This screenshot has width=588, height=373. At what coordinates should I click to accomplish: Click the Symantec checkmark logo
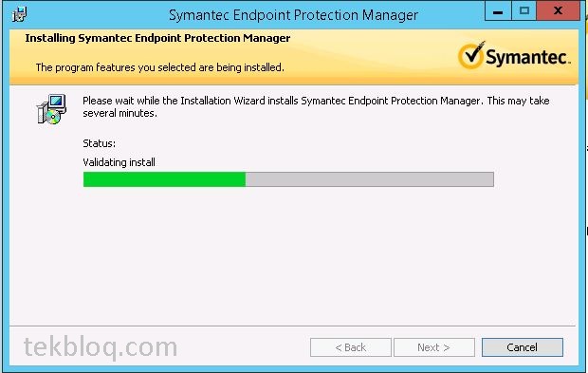(x=471, y=56)
